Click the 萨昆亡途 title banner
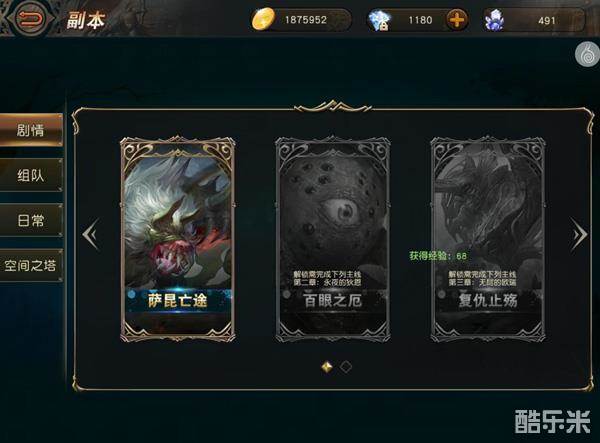 tap(178, 301)
